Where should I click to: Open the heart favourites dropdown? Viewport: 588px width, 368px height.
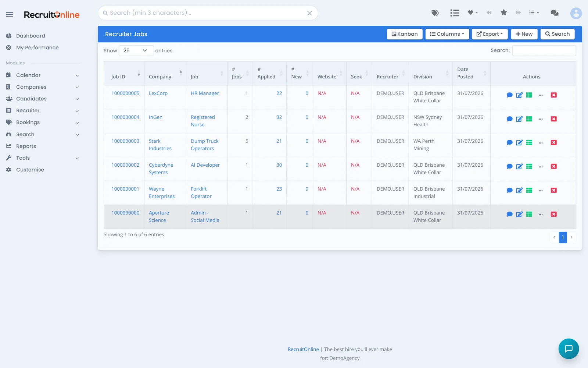coord(473,13)
